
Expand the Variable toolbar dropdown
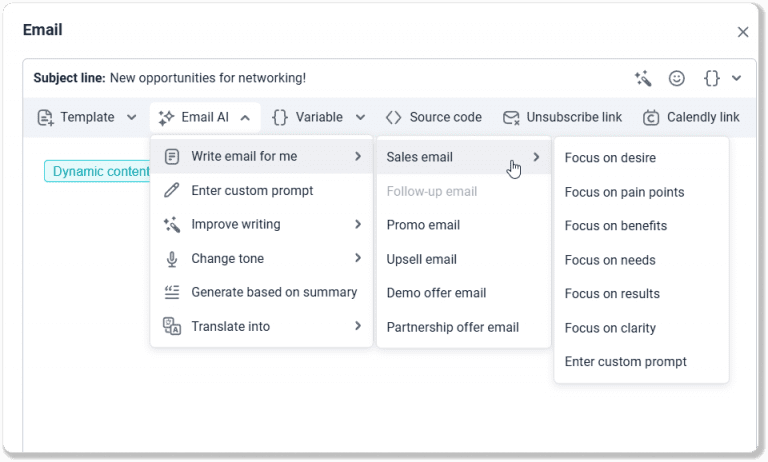coord(360,118)
